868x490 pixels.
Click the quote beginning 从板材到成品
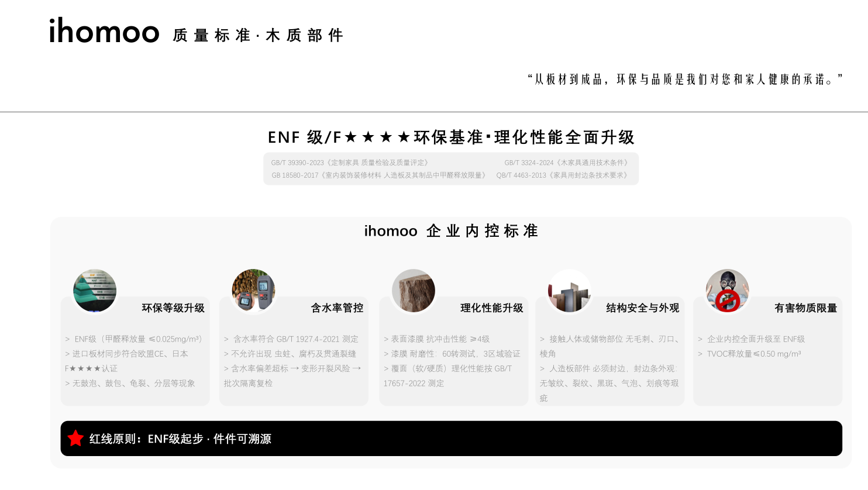686,79
